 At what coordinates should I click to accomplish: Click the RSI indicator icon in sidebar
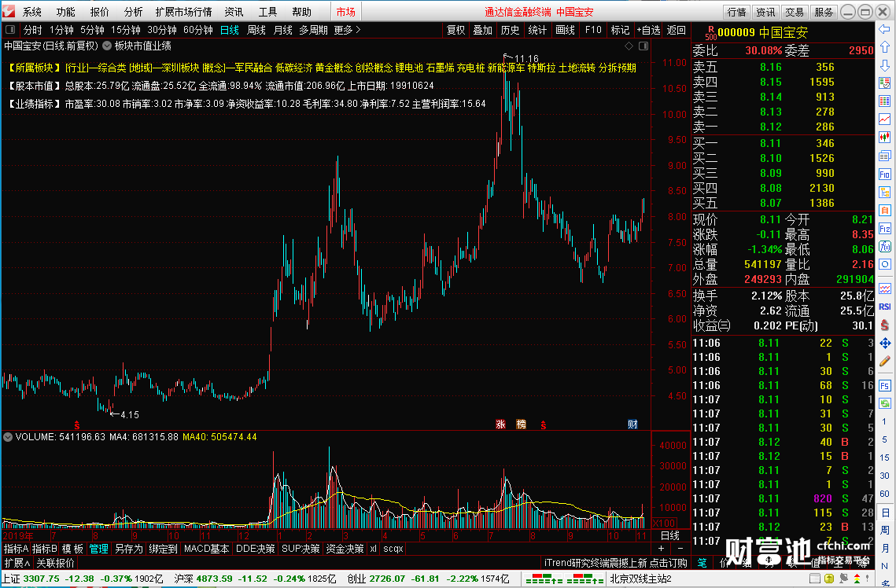coord(884,307)
